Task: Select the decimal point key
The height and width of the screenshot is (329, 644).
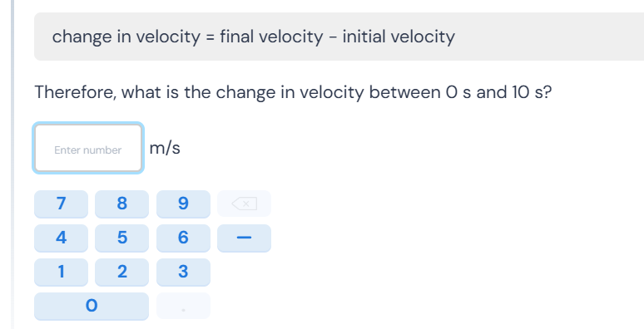Action: [183, 306]
